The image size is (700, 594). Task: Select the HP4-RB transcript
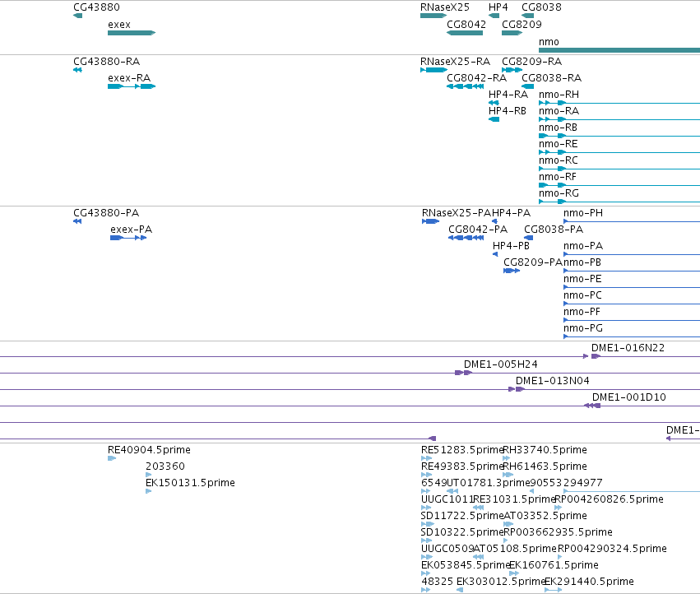click(x=494, y=119)
